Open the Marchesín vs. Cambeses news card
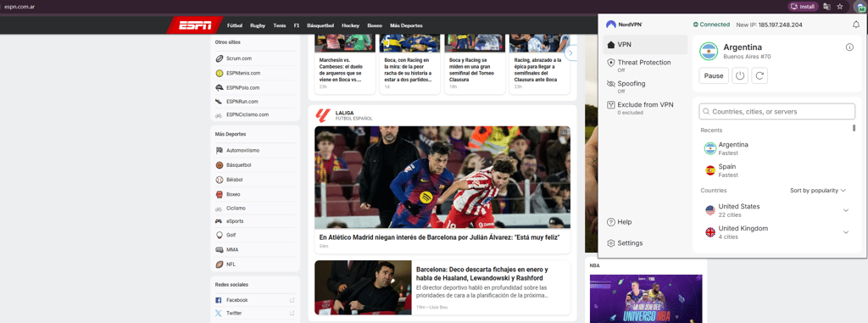 [x=344, y=64]
